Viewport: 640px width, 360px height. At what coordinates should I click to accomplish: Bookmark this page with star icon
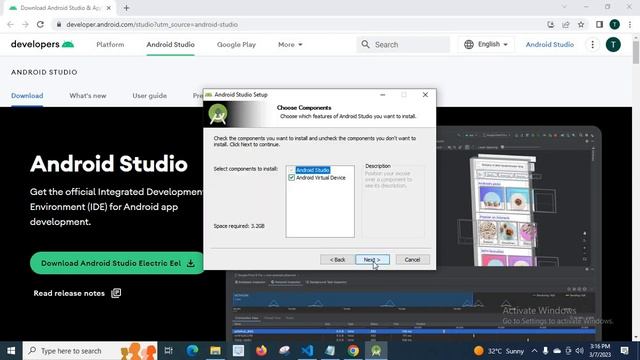(581, 24)
